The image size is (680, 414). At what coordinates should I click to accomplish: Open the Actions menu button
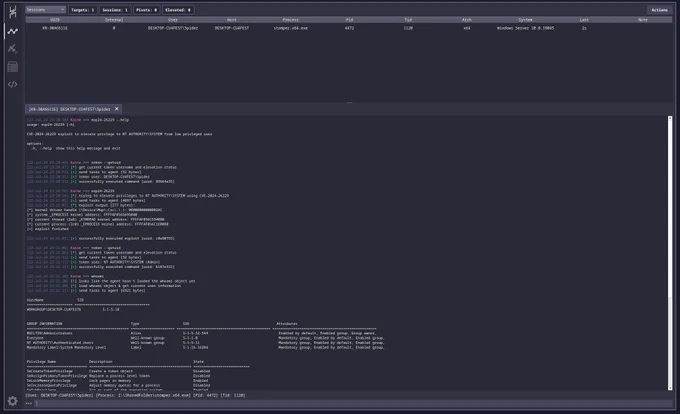click(x=659, y=10)
